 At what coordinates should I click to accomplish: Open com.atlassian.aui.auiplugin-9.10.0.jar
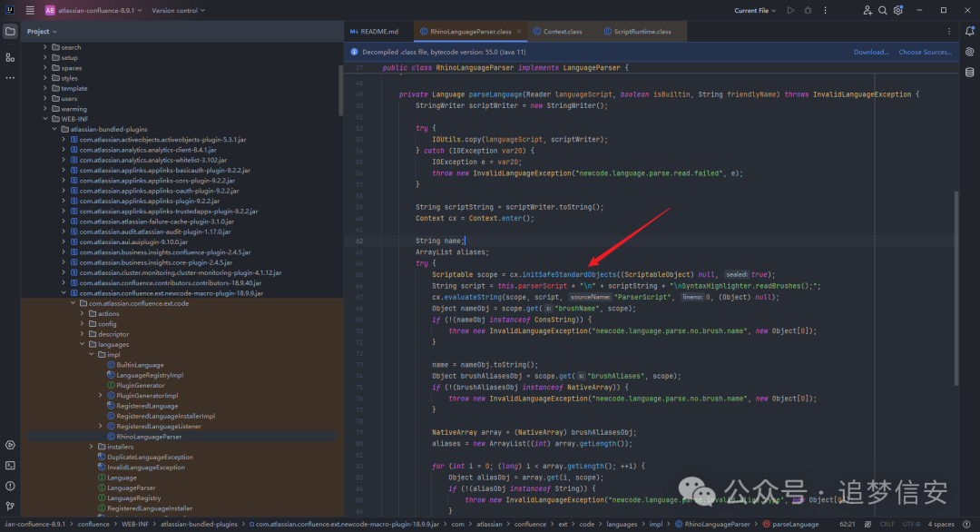pyautogui.click(x=133, y=241)
